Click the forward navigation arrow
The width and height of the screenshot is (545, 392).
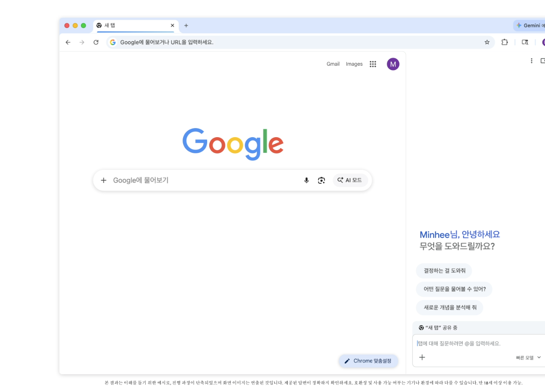click(x=82, y=42)
